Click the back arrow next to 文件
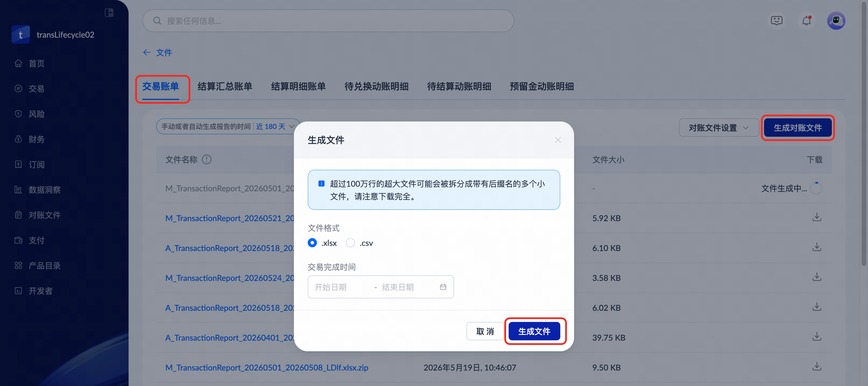This screenshot has width=868, height=386. click(147, 52)
